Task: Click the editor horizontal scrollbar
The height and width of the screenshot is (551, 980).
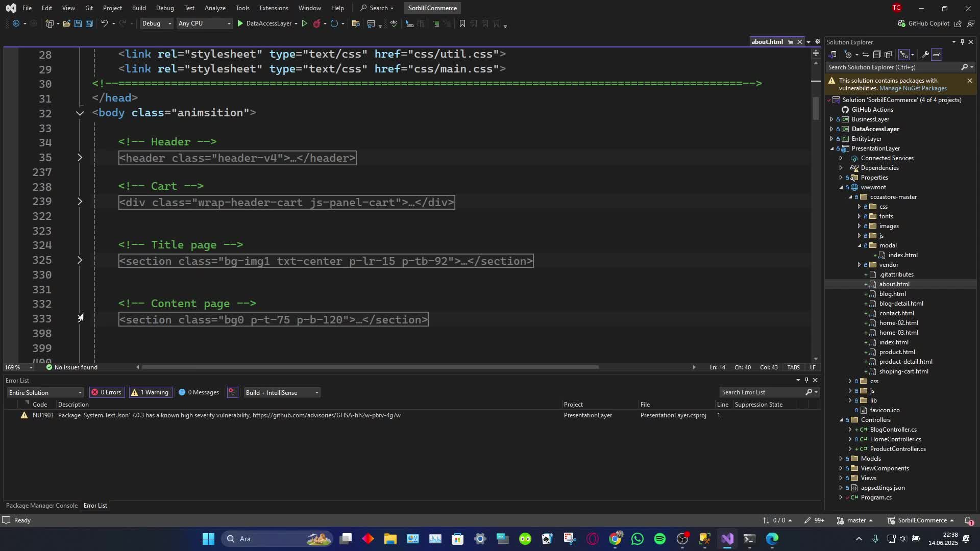Action: (370, 367)
